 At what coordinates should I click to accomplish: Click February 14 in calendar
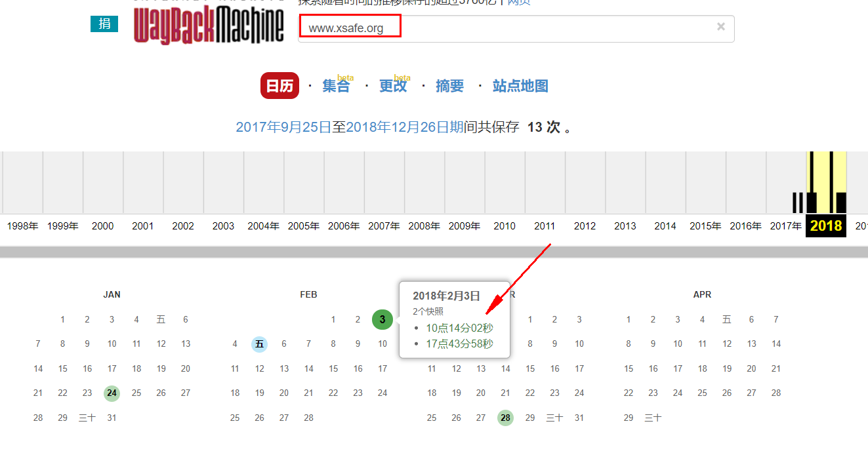point(309,368)
